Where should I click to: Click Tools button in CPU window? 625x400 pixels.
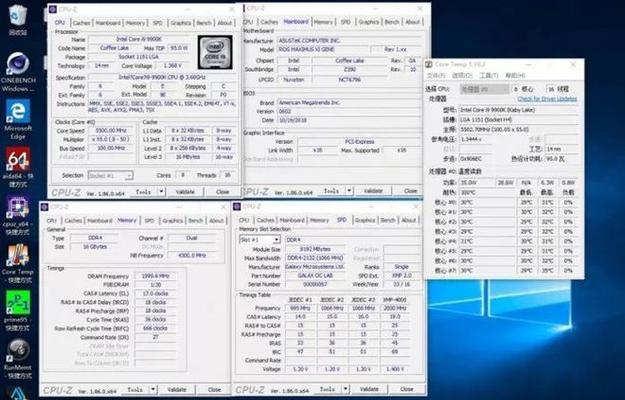click(x=143, y=192)
